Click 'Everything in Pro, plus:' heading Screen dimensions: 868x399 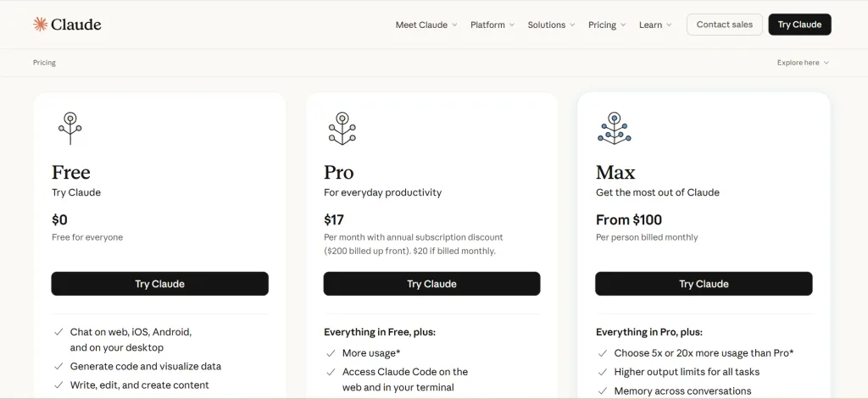pos(649,332)
